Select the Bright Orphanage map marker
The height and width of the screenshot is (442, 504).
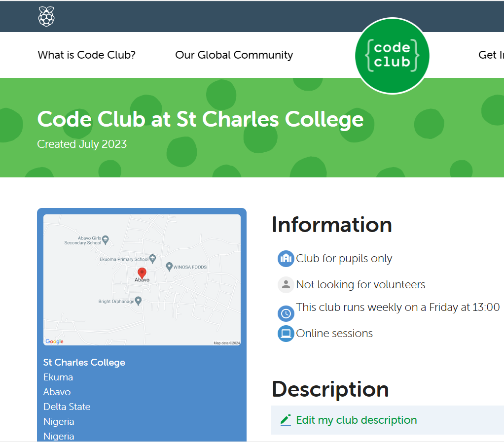(138, 301)
